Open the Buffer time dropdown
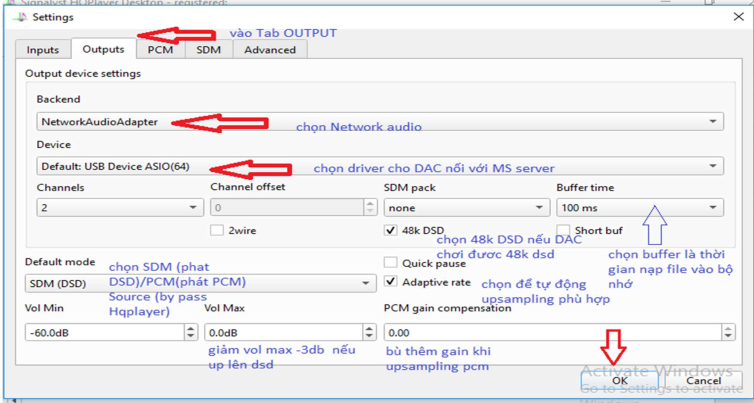754x403 pixels. (x=640, y=208)
